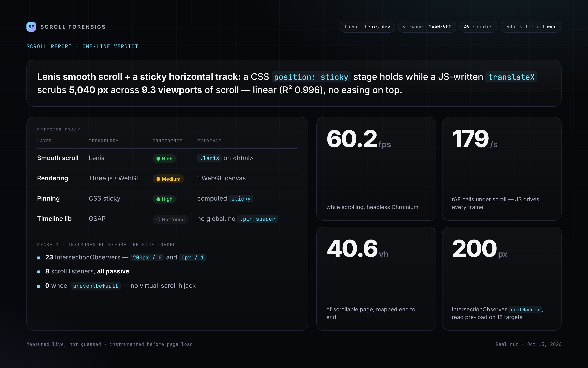Click the preventDefault code chip

click(x=96, y=286)
